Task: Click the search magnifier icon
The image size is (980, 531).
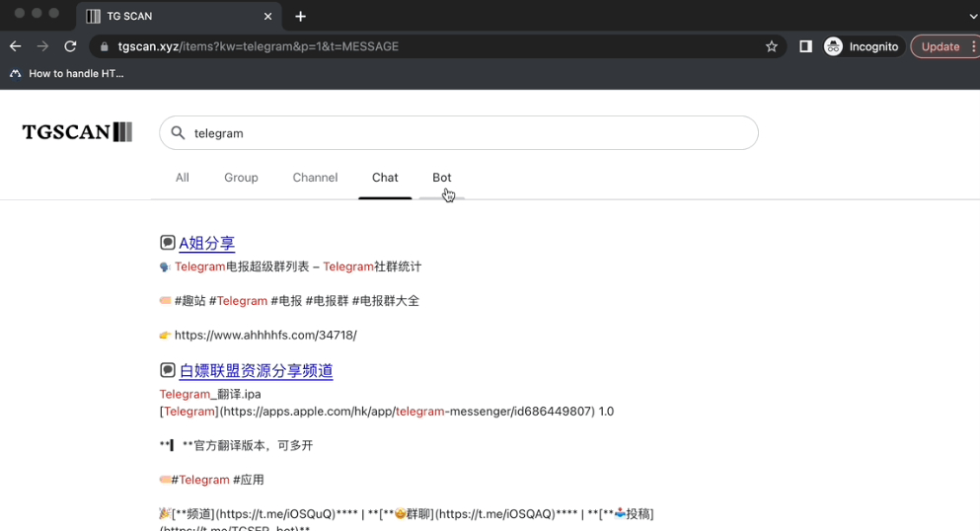Action: tap(178, 133)
